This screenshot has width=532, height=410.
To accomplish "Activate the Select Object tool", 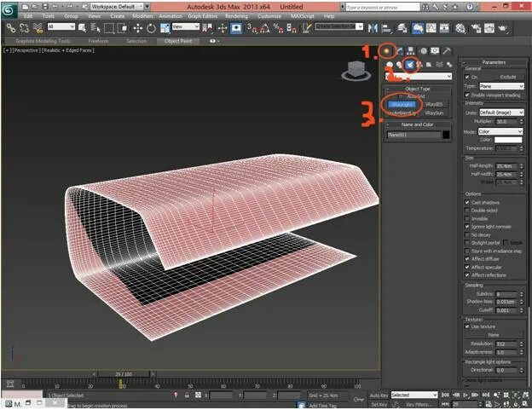I will pos(82,28).
